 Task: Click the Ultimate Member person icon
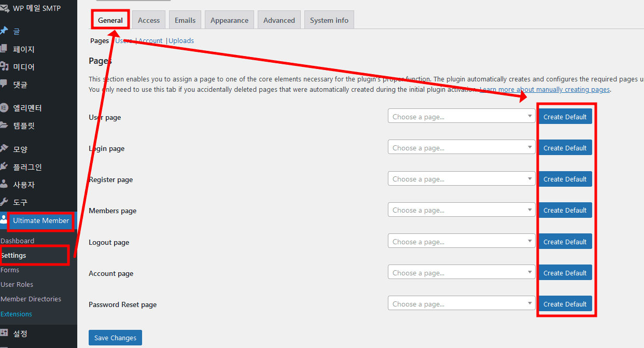tap(4, 220)
